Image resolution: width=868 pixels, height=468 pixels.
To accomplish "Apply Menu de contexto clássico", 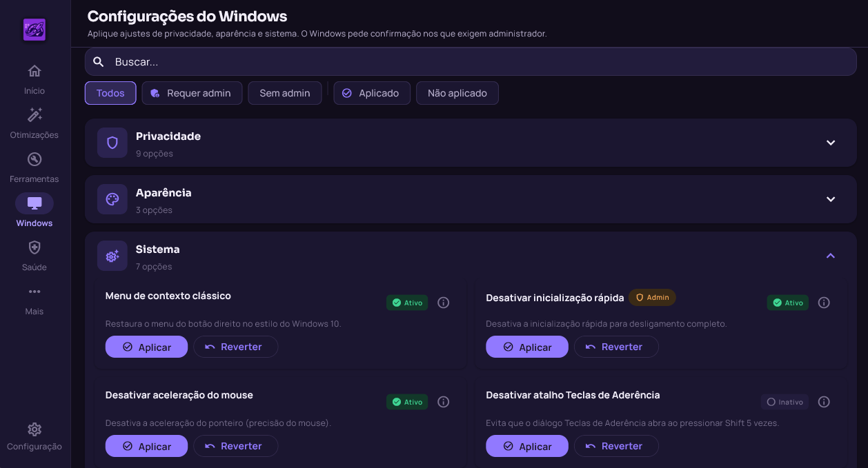I will [146, 347].
